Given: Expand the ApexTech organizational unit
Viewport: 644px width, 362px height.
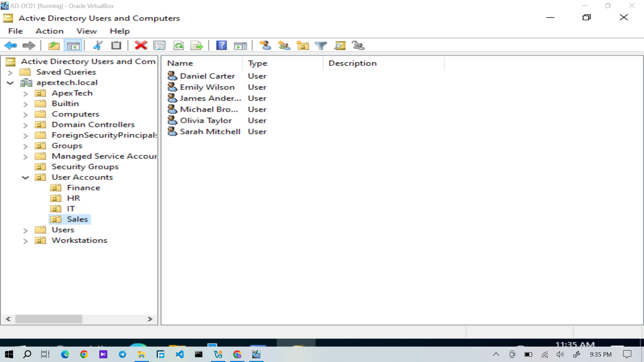Looking at the screenshot, I should pyautogui.click(x=25, y=94).
